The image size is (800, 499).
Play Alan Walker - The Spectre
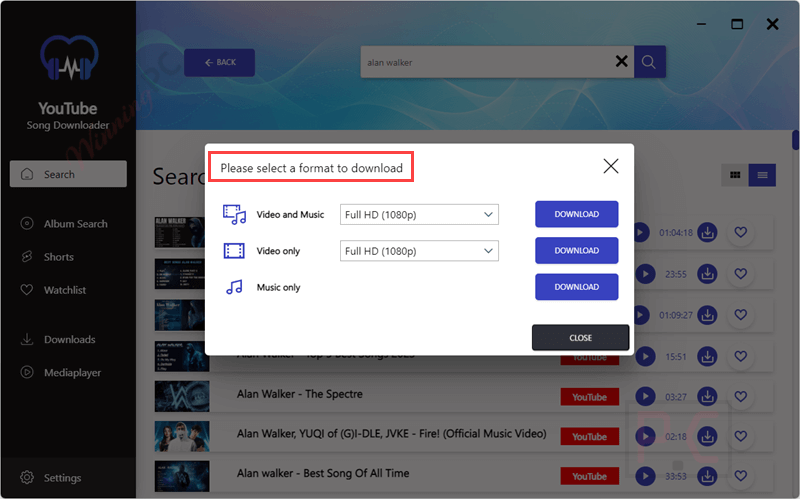(645, 396)
